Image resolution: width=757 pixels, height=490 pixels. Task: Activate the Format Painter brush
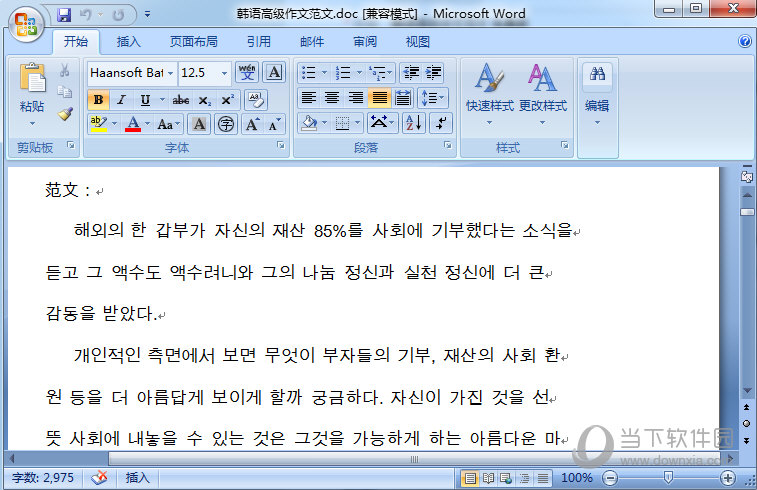tap(65, 113)
